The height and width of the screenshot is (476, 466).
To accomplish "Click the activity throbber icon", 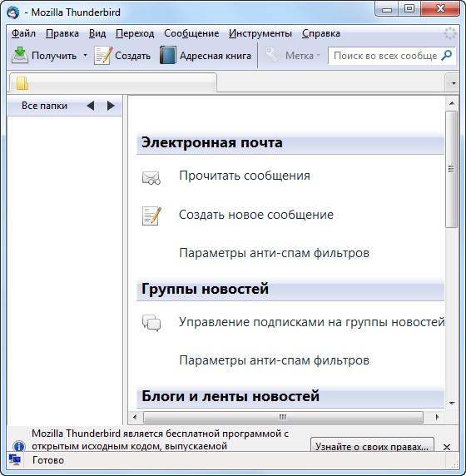I will 449,33.
